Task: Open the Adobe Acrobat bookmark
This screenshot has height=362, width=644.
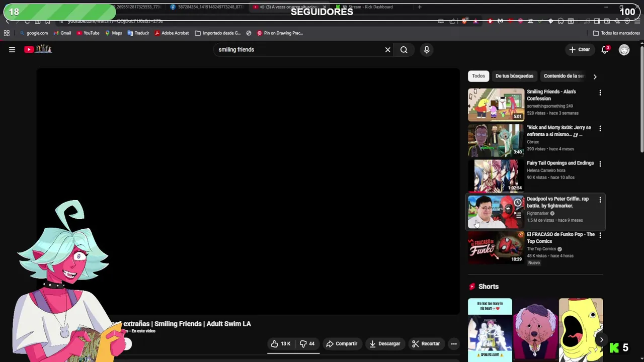Action: (x=172, y=33)
